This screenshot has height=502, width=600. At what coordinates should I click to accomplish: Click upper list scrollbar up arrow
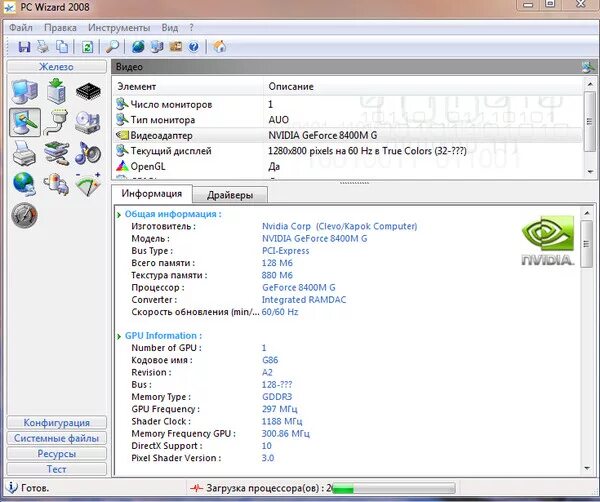[x=590, y=84]
